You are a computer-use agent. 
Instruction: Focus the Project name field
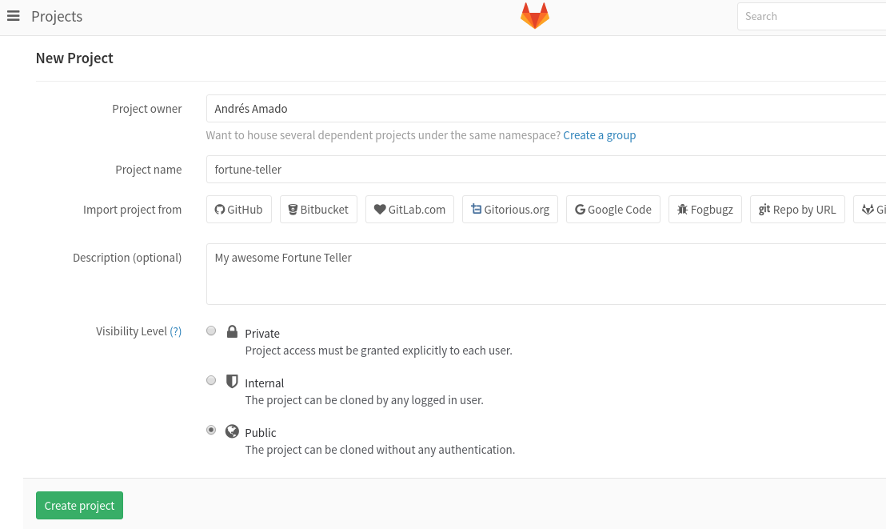click(546, 170)
